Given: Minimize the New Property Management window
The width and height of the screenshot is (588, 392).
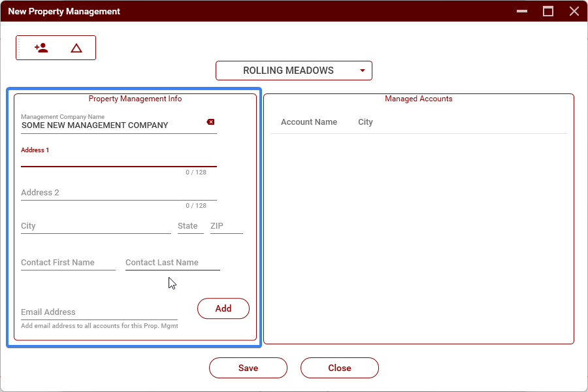Looking at the screenshot, I should click(x=522, y=11).
